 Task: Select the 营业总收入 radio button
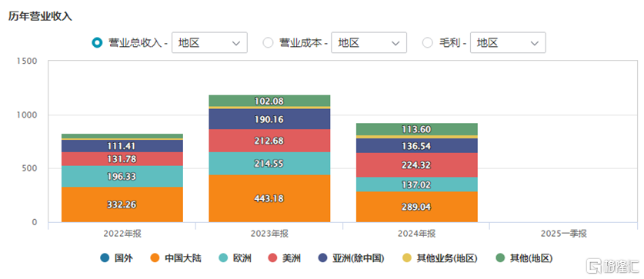pyautogui.click(x=97, y=43)
